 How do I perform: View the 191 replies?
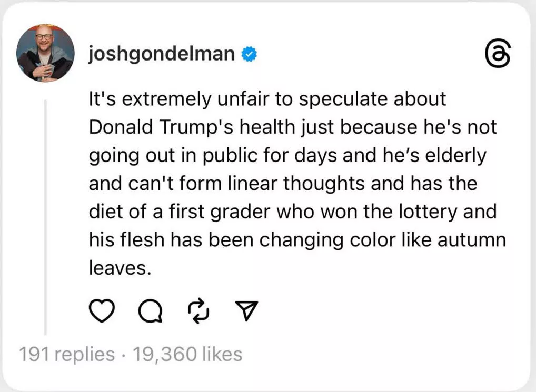click(x=67, y=354)
